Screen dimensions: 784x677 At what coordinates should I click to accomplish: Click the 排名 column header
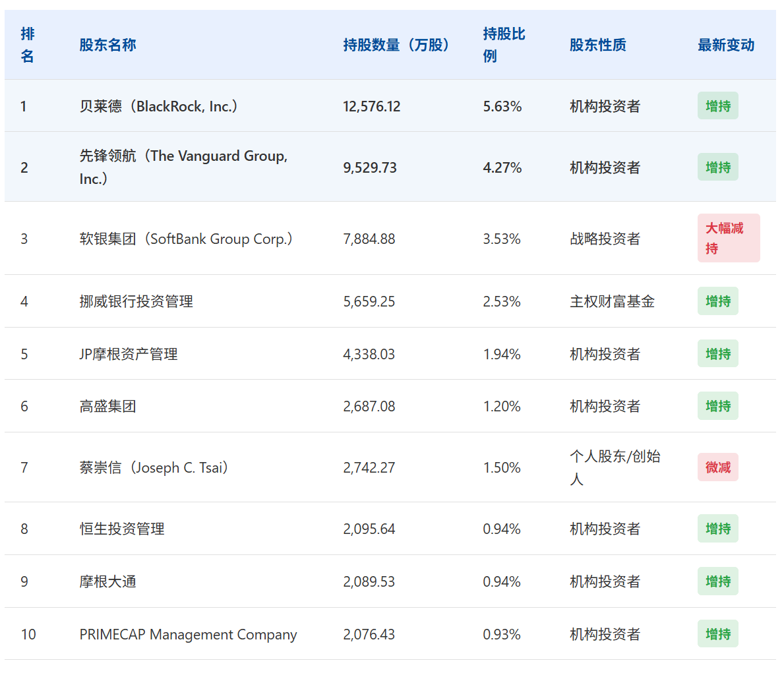[28, 45]
